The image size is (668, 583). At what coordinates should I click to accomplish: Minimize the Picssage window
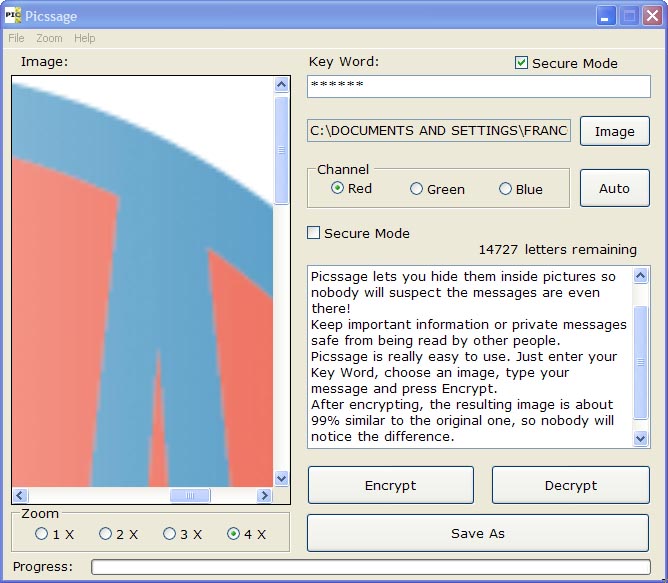(x=605, y=16)
